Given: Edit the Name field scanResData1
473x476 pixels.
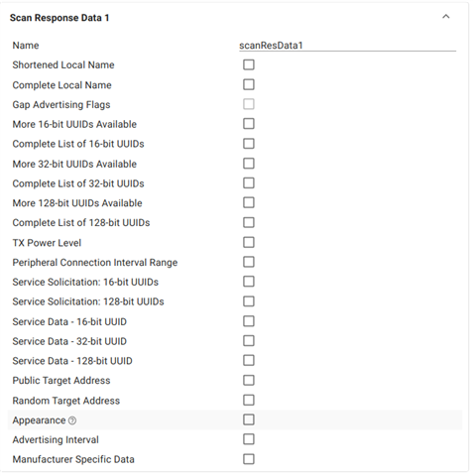Looking at the screenshot, I should pyautogui.click(x=347, y=46).
